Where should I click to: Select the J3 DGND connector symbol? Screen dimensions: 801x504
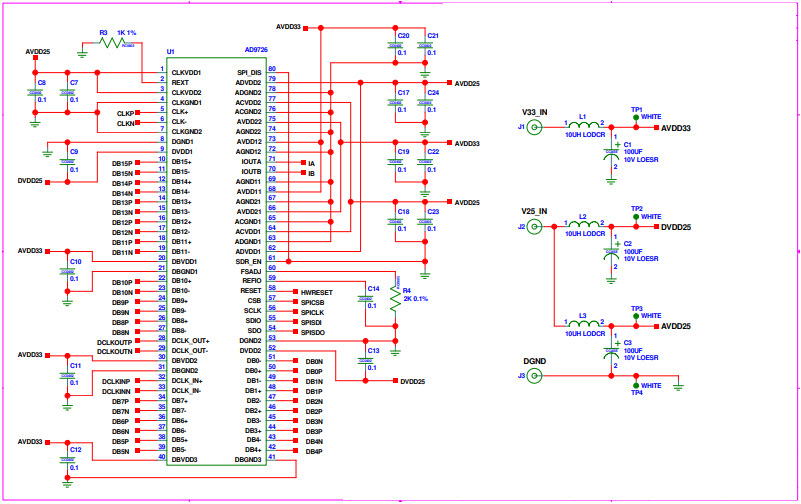535,375
